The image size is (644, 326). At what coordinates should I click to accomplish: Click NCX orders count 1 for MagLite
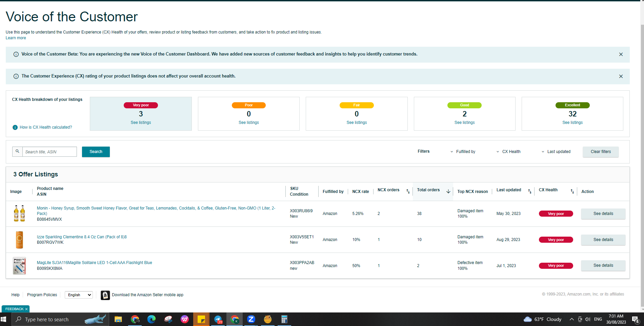pos(379,266)
